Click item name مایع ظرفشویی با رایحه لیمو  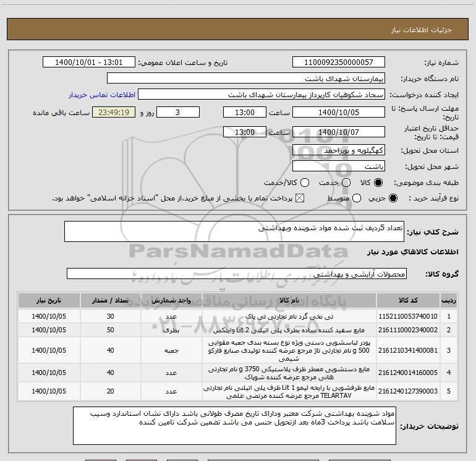click(x=289, y=392)
